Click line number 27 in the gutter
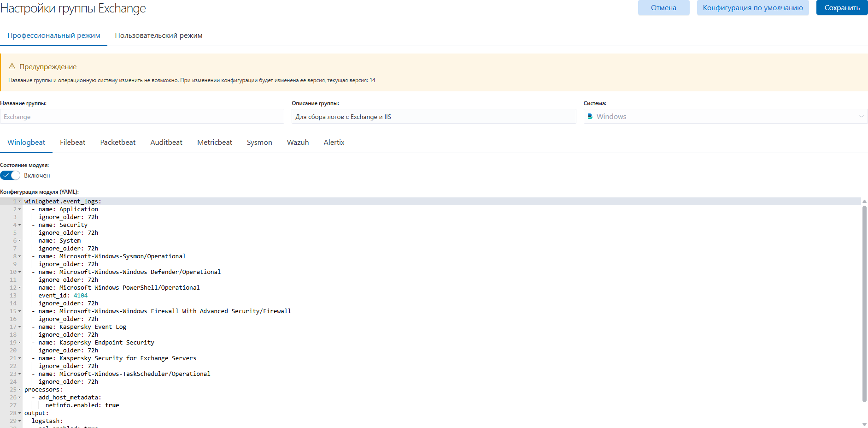Screen dimensions: 868x428 coord(13,405)
